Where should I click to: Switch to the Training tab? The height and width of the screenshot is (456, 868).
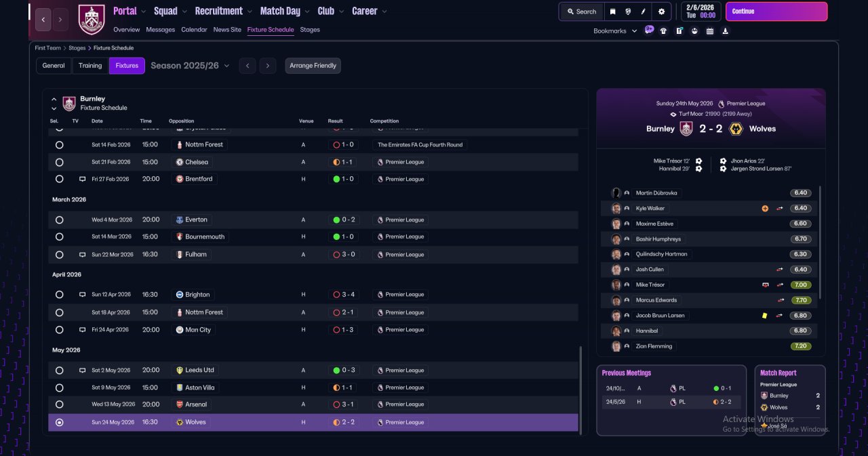pyautogui.click(x=90, y=66)
